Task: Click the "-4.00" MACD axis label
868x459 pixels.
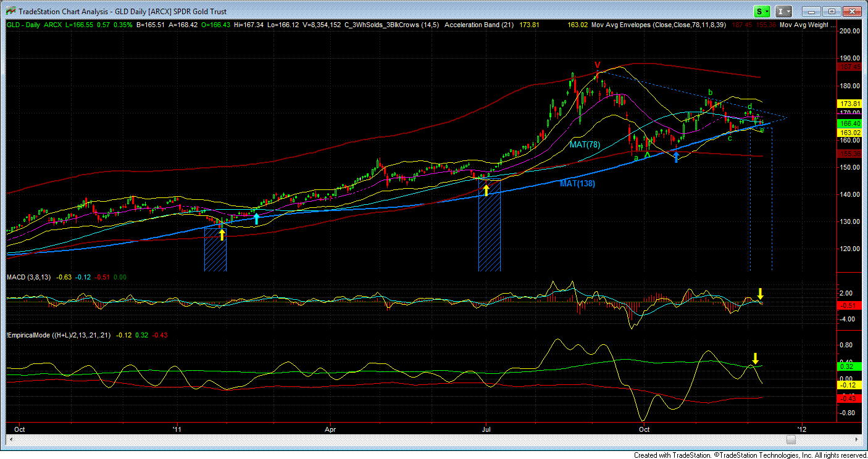Action: 848,319
